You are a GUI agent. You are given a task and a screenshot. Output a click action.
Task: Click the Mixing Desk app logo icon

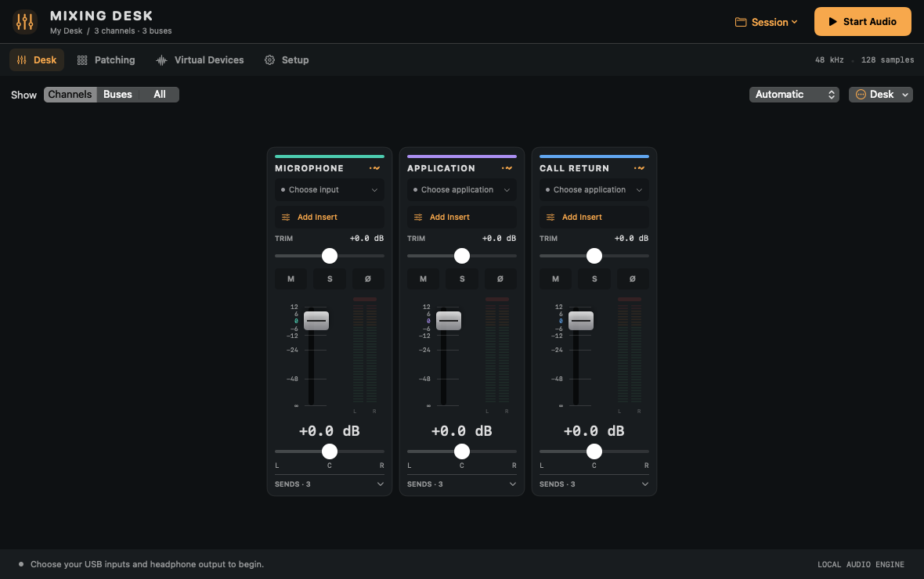[x=25, y=22]
